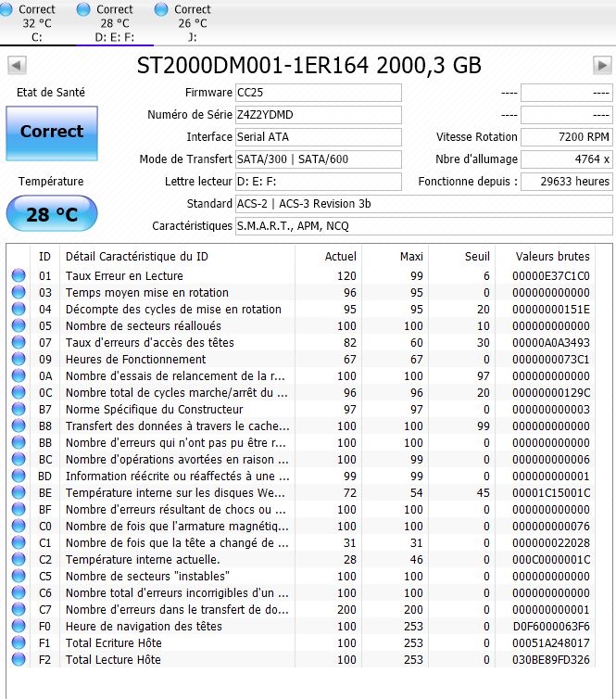Go to the next disk with right arrow
This screenshot has height=699, width=616.
602,66
